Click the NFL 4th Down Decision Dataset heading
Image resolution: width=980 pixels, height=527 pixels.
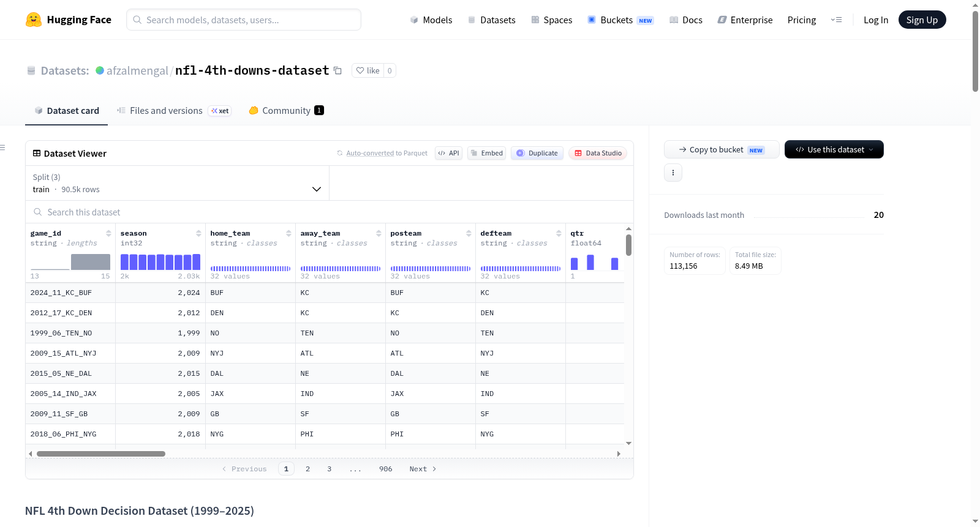(140, 510)
